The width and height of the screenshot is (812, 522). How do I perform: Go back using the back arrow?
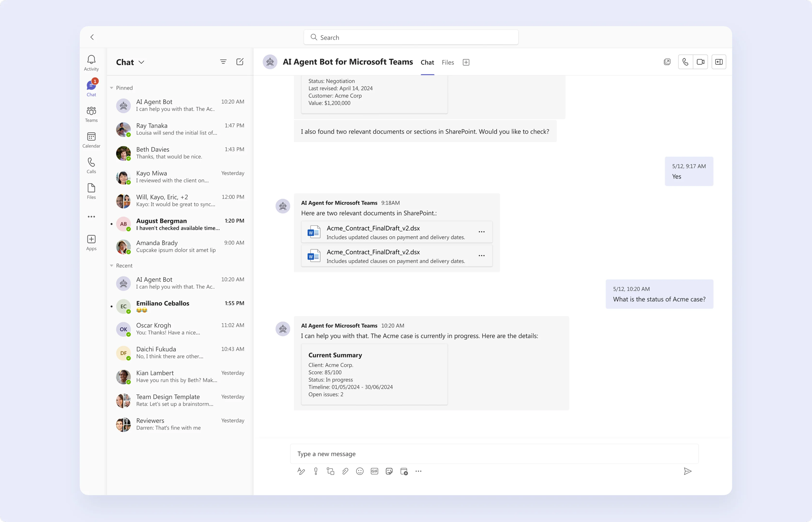[x=92, y=37]
